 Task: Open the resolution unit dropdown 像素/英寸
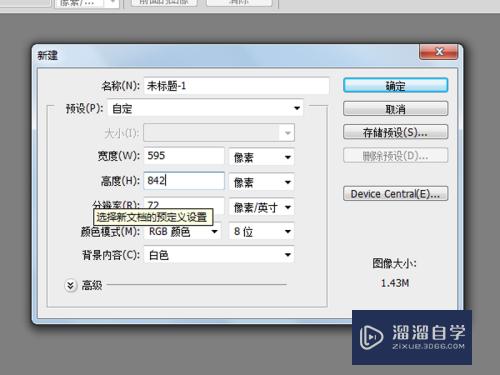[262, 207]
